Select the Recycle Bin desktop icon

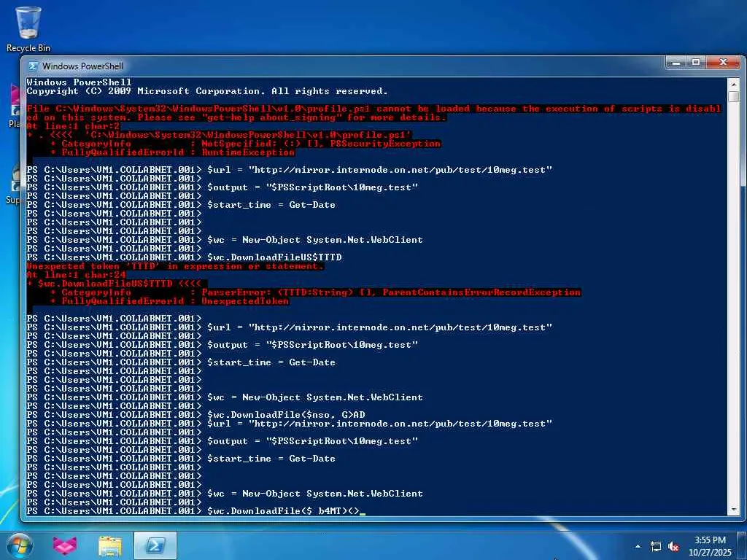pyautogui.click(x=28, y=29)
